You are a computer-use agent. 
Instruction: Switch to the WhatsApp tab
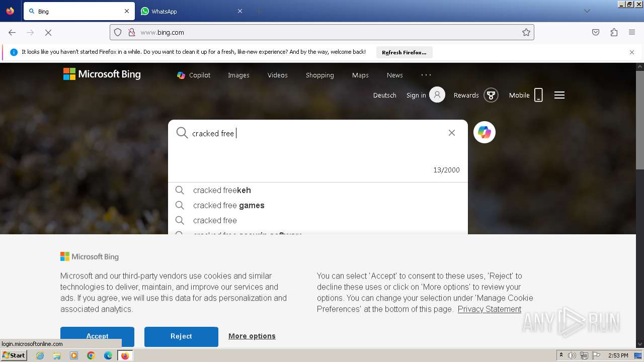191,11
